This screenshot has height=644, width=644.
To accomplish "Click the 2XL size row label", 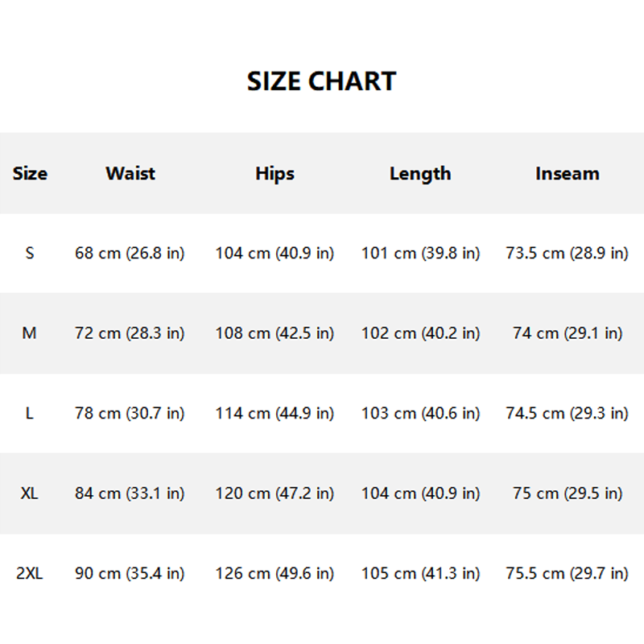I will click(x=30, y=574).
